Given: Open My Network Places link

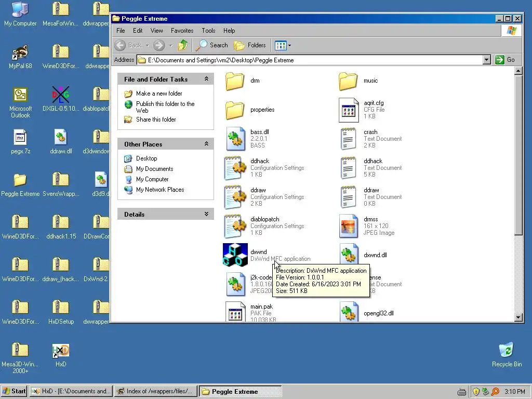Looking at the screenshot, I should (160, 190).
